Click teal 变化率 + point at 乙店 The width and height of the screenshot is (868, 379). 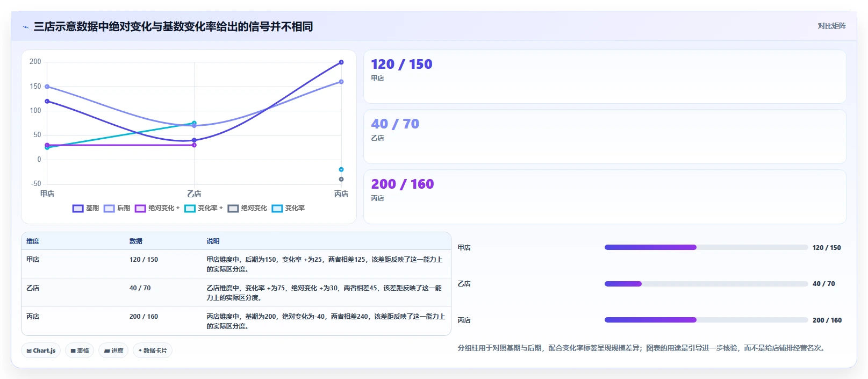[x=194, y=123]
